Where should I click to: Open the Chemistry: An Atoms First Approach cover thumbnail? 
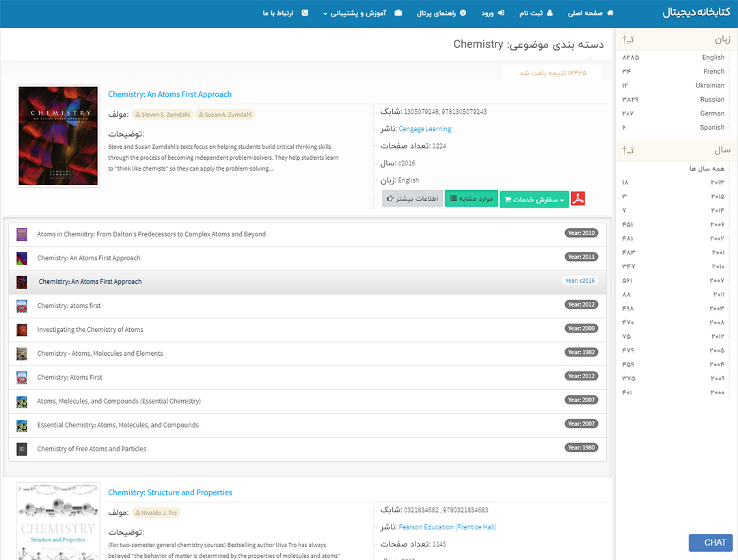[x=58, y=136]
